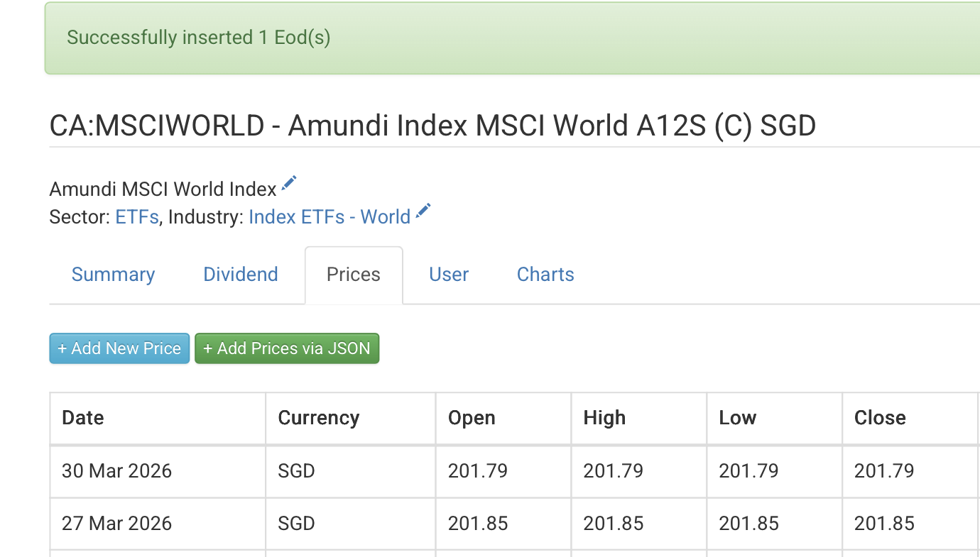The height and width of the screenshot is (557, 980).
Task: Click the pencil icon beside Amundi MSCI World Index
Action: tap(288, 184)
